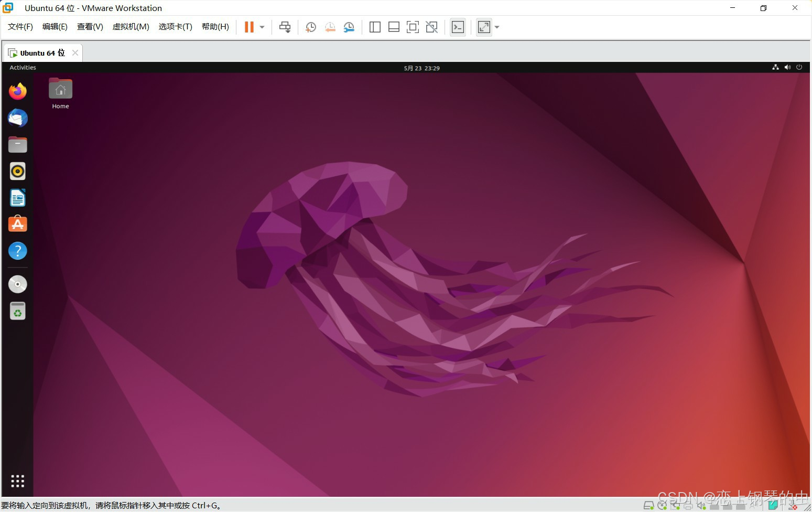The image size is (812, 512).
Task: Open Ubuntu Software from the dock
Action: (18, 224)
